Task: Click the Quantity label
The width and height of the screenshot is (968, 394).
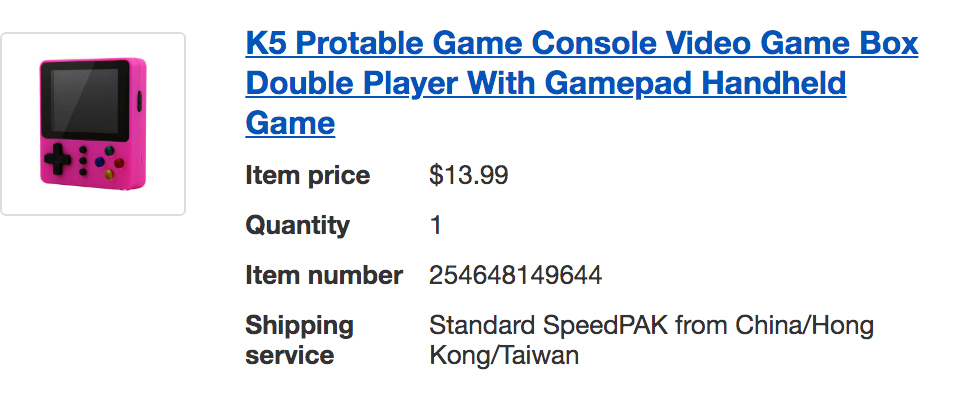Action: pos(298,225)
